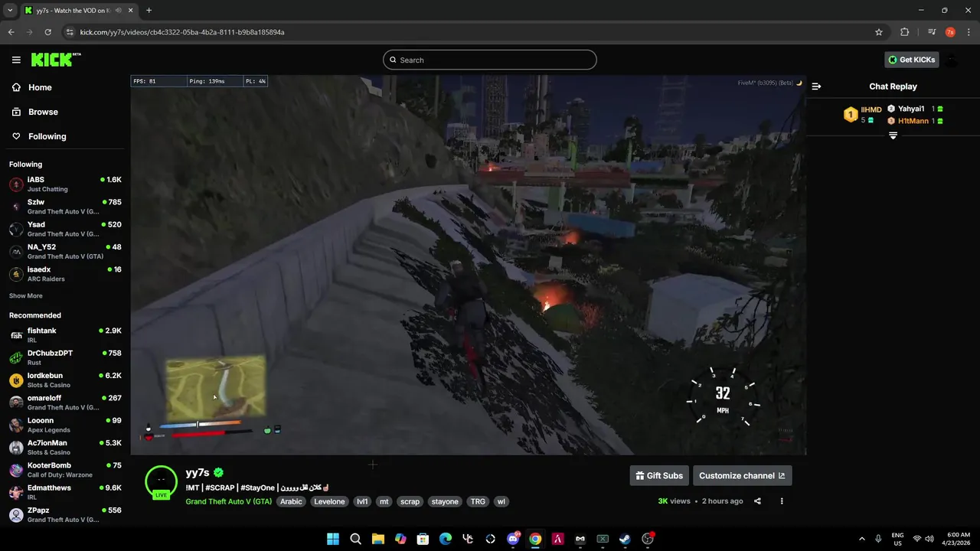
Task: Open File Explorer from taskbar
Action: click(x=378, y=539)
